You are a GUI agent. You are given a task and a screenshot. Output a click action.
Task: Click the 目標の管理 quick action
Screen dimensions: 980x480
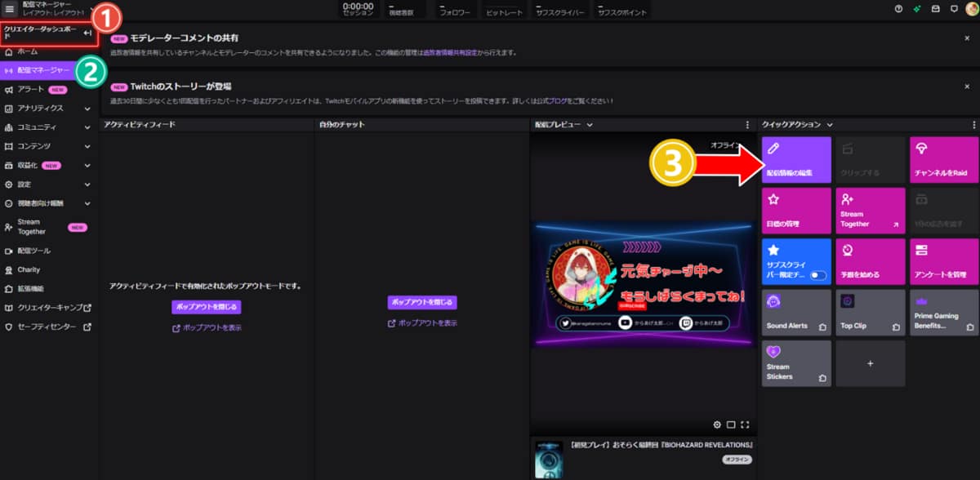click(x=796, y=211)
